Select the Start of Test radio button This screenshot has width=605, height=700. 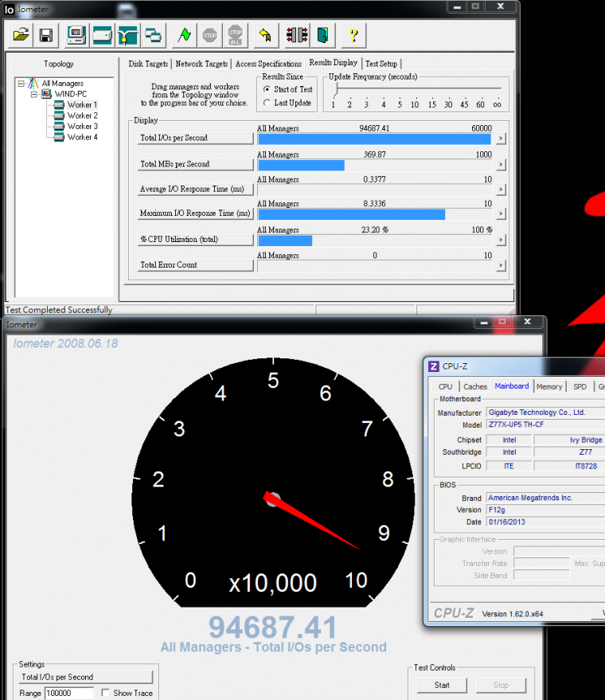[x=267, y=89]
